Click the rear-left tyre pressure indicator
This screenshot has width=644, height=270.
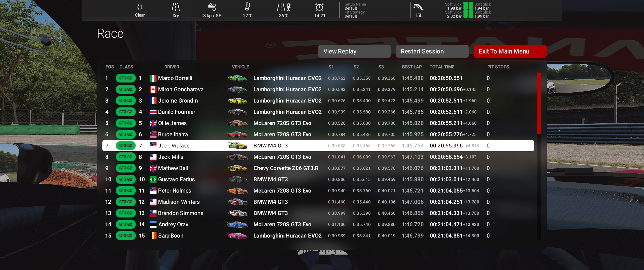[x=466, y=14]
